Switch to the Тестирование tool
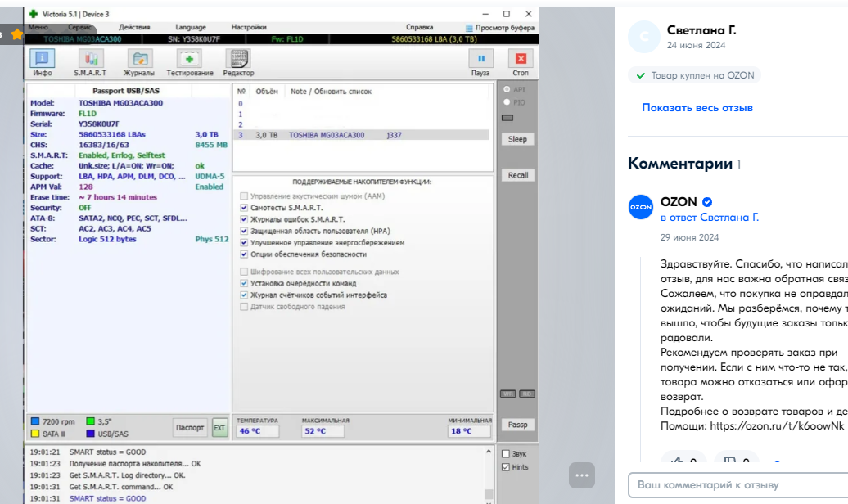The width and height of the screenshot is (848, 504). pyautogui.click(x=189, y=61)
